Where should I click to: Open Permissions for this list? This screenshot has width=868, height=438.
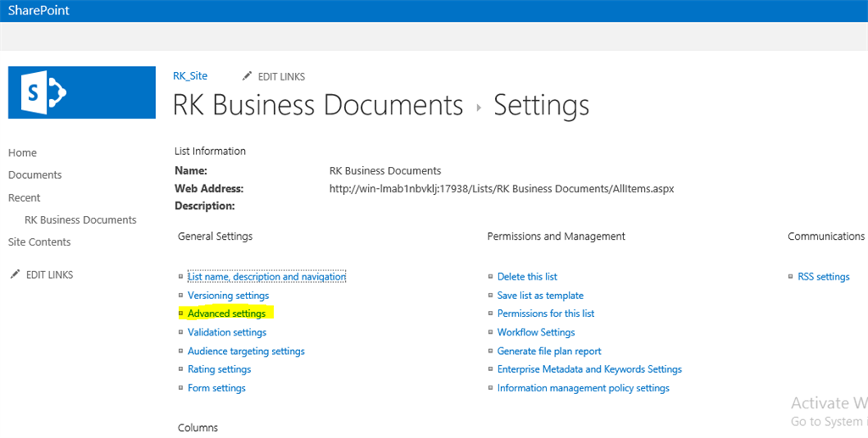tap(546, 313)
